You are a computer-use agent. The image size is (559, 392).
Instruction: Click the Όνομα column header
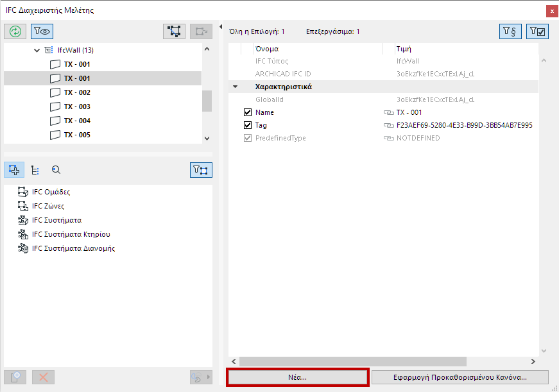coord(267,49)
